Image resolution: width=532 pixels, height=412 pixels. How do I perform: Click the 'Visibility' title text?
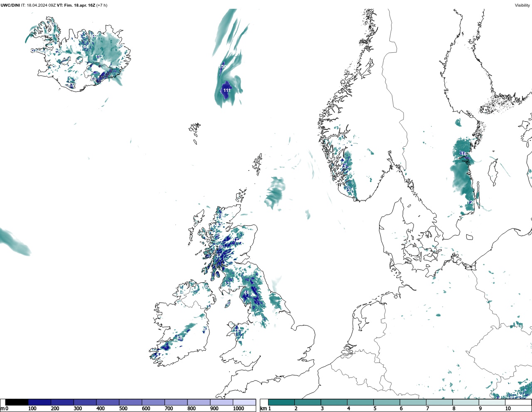coord(522,5)
